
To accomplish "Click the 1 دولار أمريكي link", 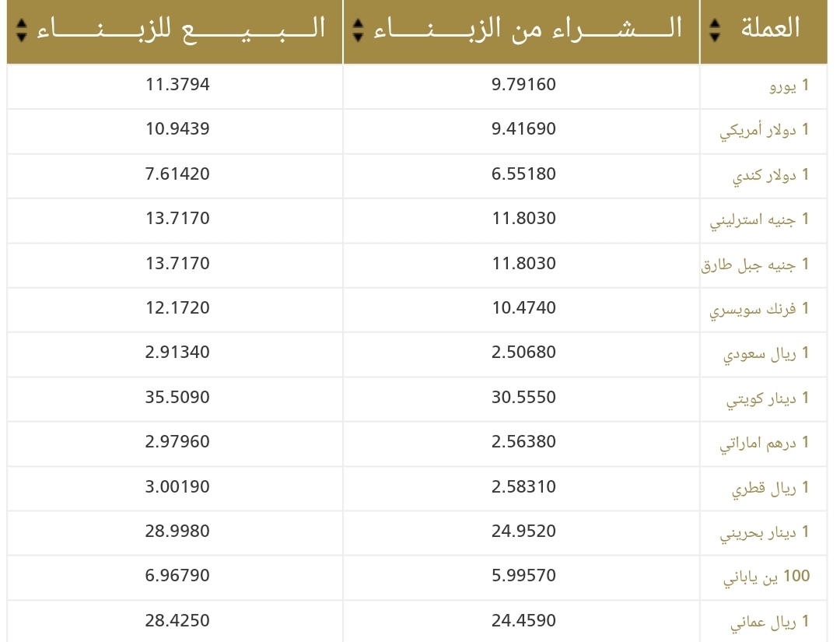I will tap(765, 130).
